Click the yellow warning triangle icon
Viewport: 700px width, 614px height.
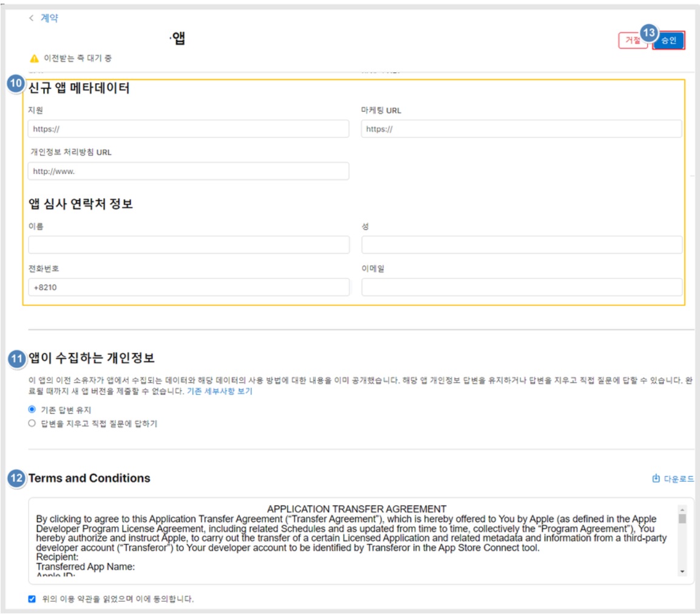(x=35, y=58)
